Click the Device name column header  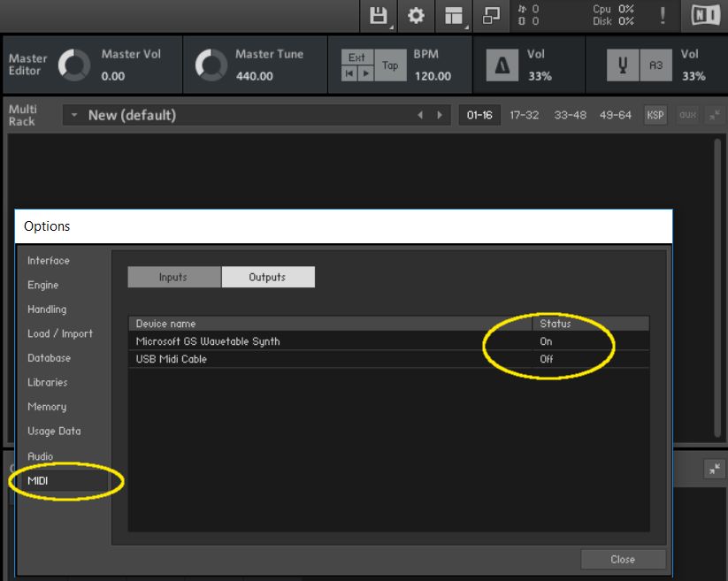coord(330,324)
